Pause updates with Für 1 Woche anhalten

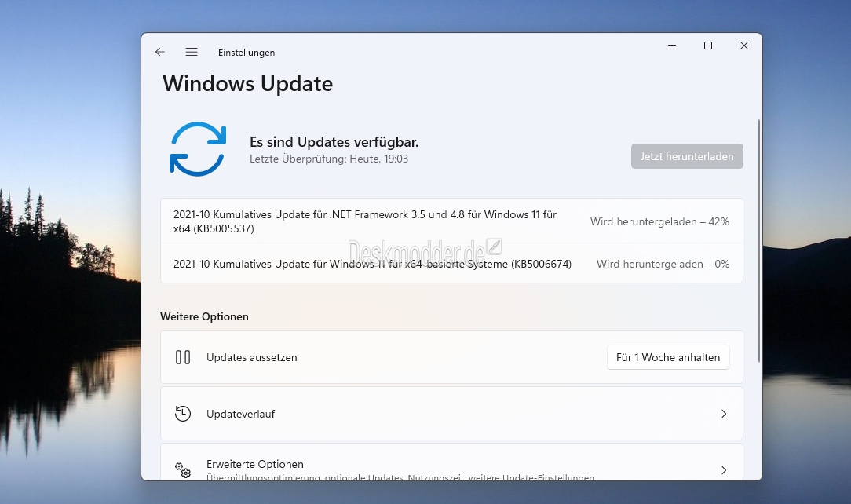(668, 357)
